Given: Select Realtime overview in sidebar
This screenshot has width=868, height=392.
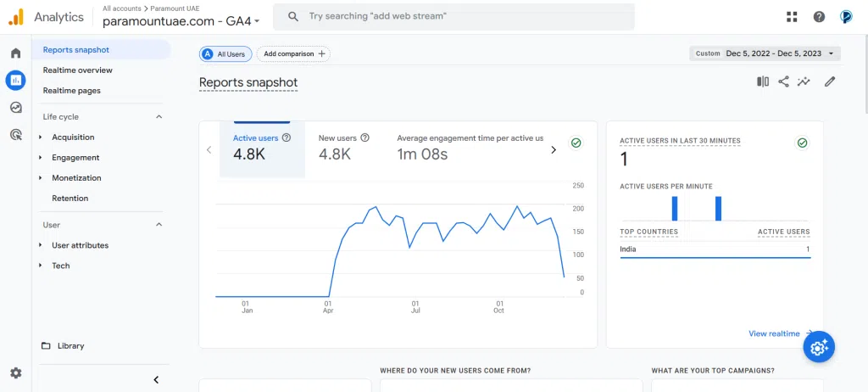Looking at the screenshot, I should pos(78,70).
